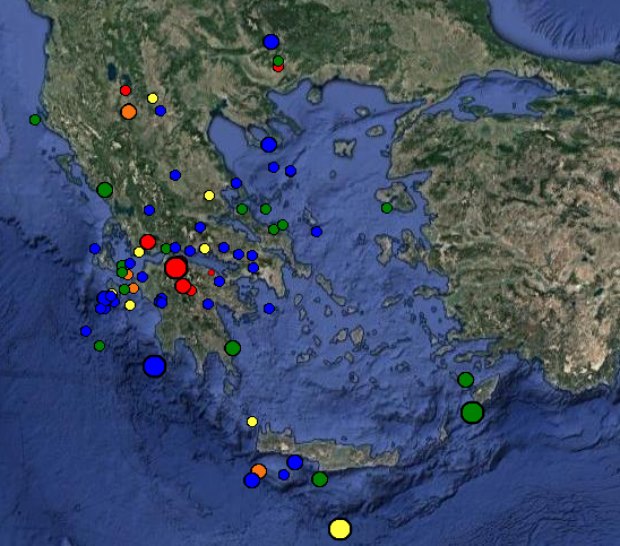Select the northernmost large blue marker
620x546 pixels.
pyautogui.click(x=271, y=42)
